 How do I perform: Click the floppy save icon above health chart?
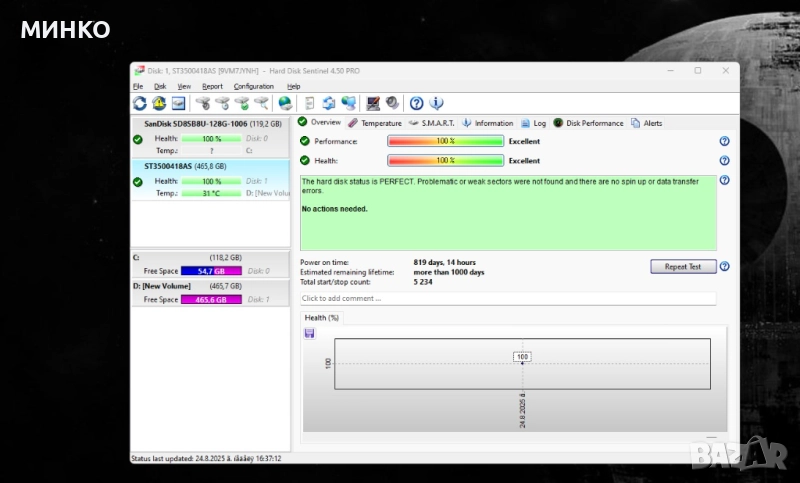pos(309,333)
